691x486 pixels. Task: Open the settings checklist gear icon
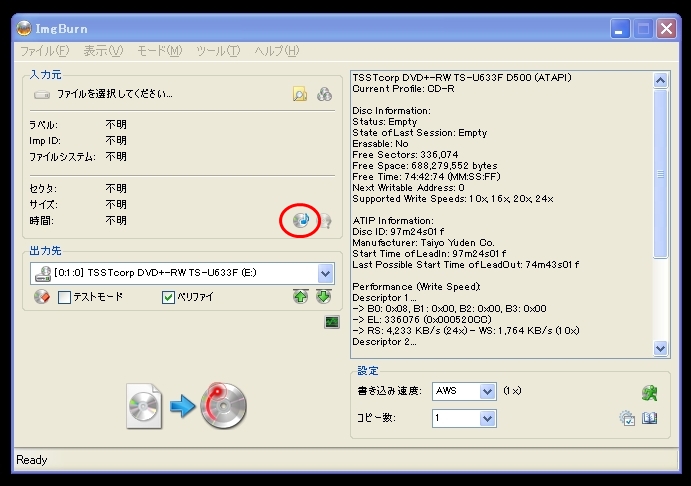point(627,418)
